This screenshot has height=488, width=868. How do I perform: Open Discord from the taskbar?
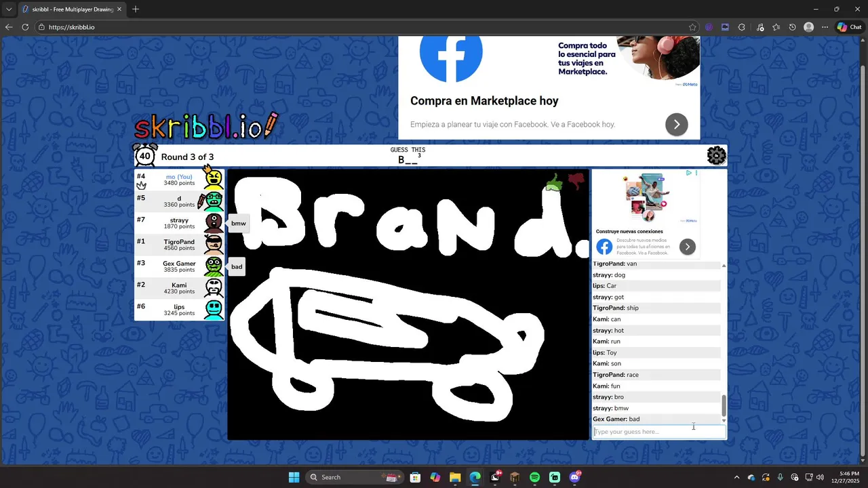[x=574, y=477]
